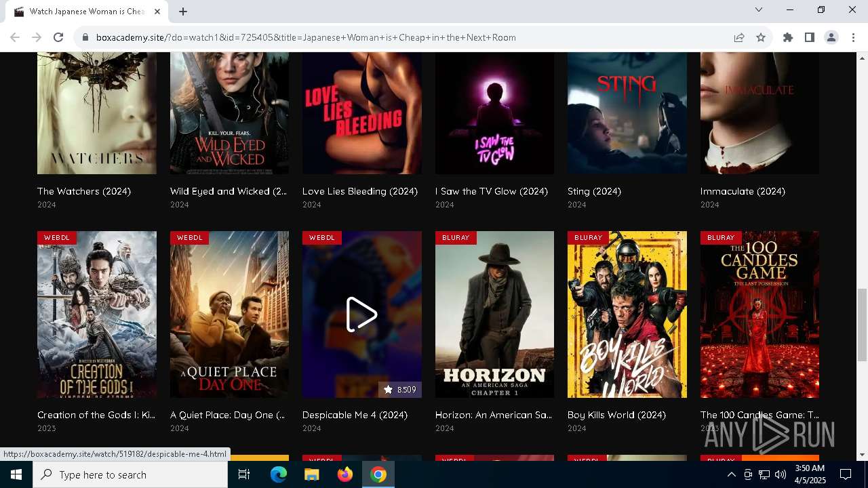Viewport: 868px width, 488px height.
Task: Click the browser forward arrow
Action: pos(37,37)
